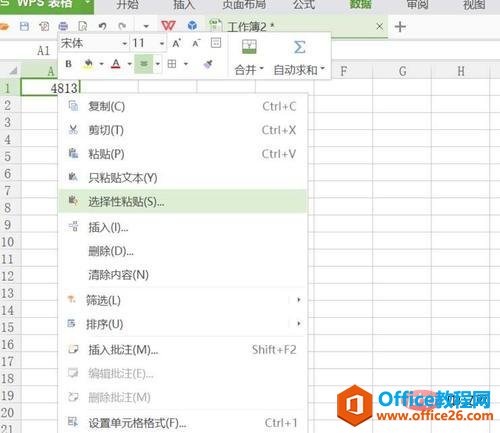Choose 设置单元格格式(F)... from the context menu

click(x=182, y=423)
